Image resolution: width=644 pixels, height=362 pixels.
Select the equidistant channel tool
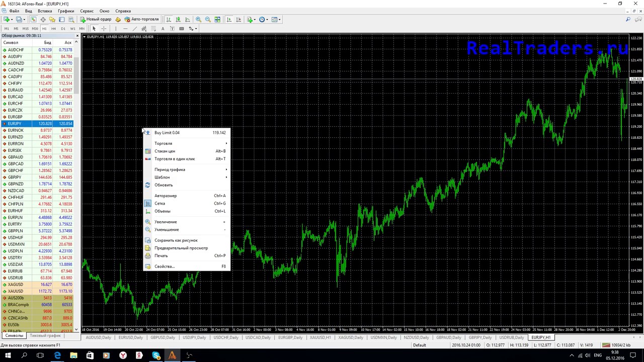pyautogui.click(x=144, y=29)
